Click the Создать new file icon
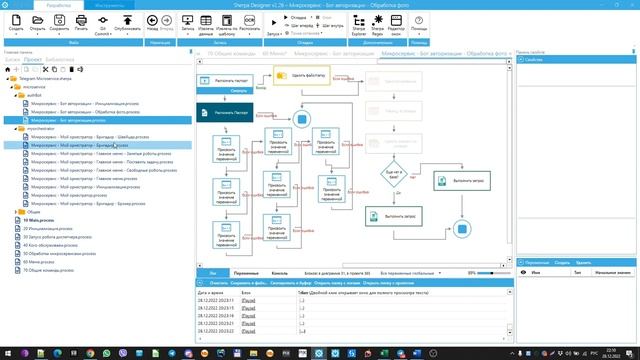This screenshot has height=360, width=640. [16, 20]
